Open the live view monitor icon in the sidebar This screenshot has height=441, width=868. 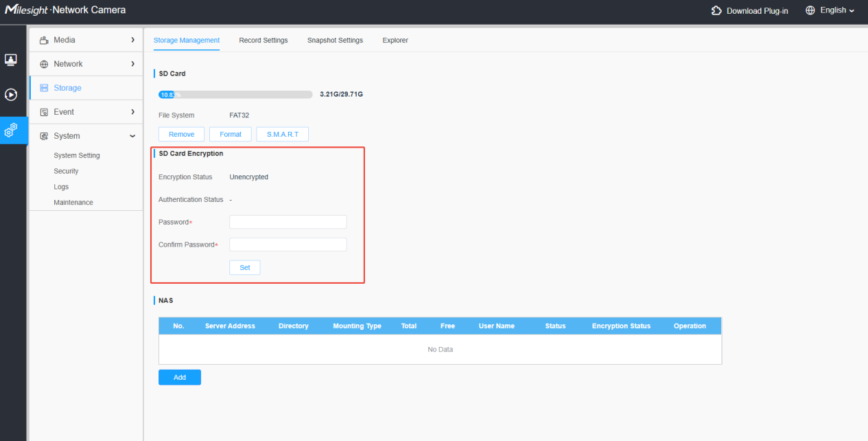(11, 60)
